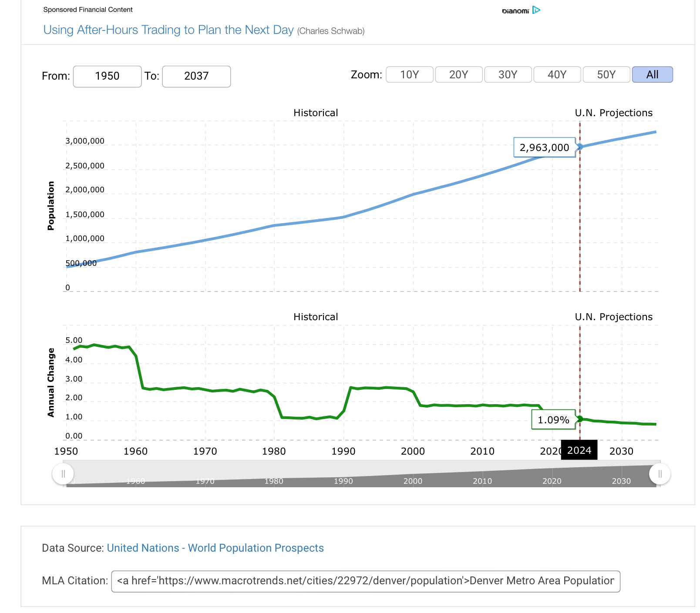Click the From year input field
Image resolution: width=700 pixels, height=613 pixels.
pyautogui.click(x=107, y=76)
